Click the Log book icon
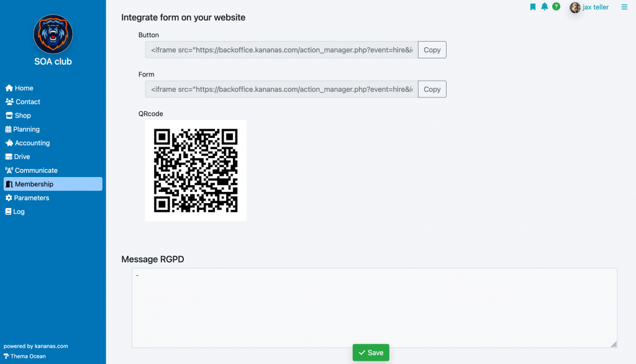The height and width of the screenshot is (364, 636). 8,211
